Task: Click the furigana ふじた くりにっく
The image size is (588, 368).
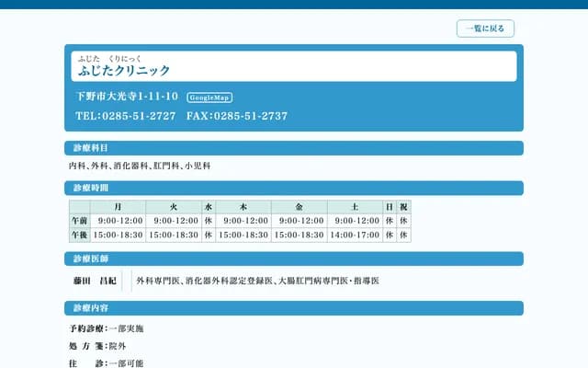Action: 109,59
